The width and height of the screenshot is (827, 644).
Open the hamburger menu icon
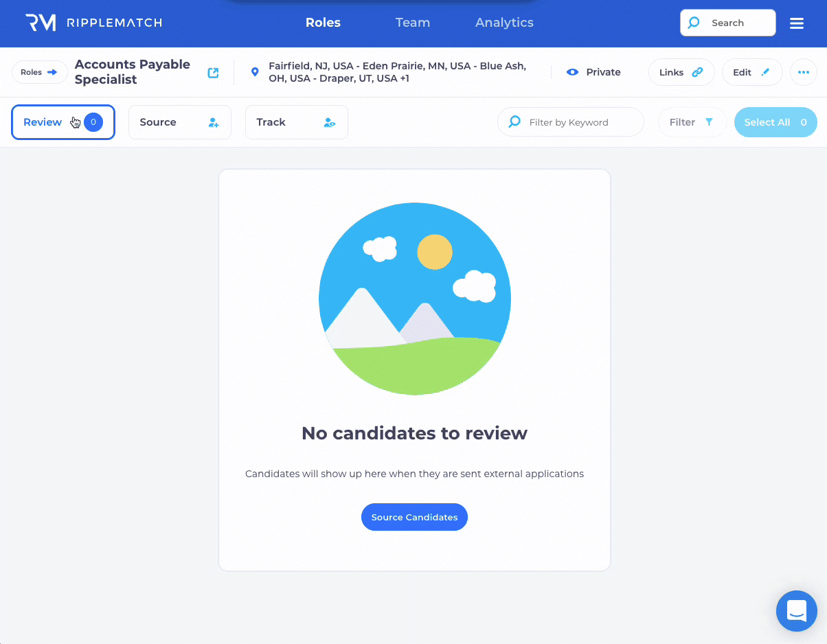pos(797,23)
